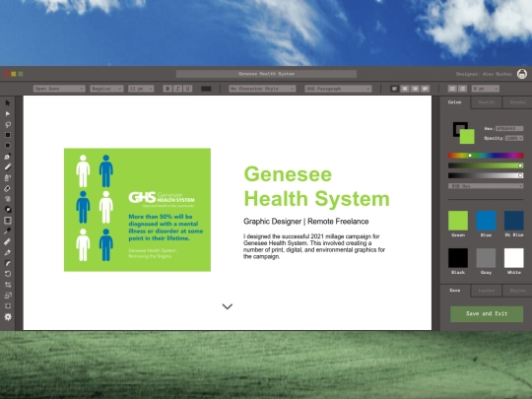Pick the Eyedropper tool
Screen dimensions: 532x399
(x=8, y=232)
